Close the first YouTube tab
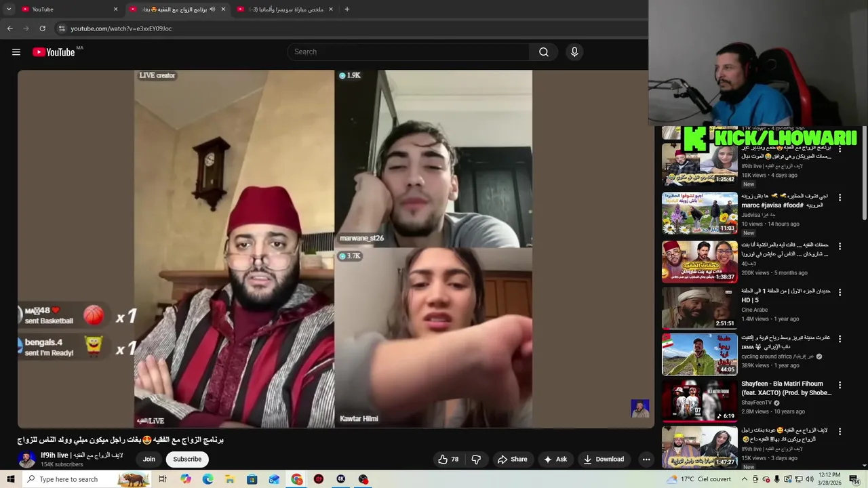 pyautogui.click(x=115, y=9)
